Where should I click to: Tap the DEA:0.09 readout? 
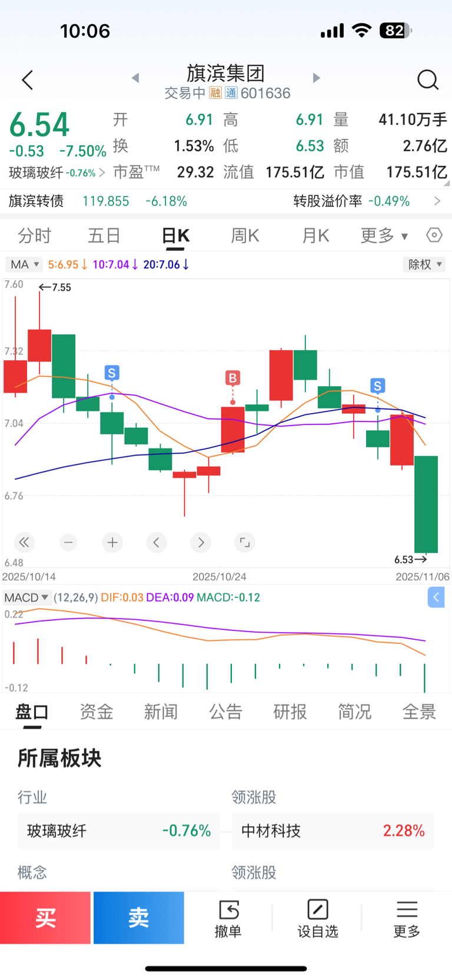(x=170, y=597)
